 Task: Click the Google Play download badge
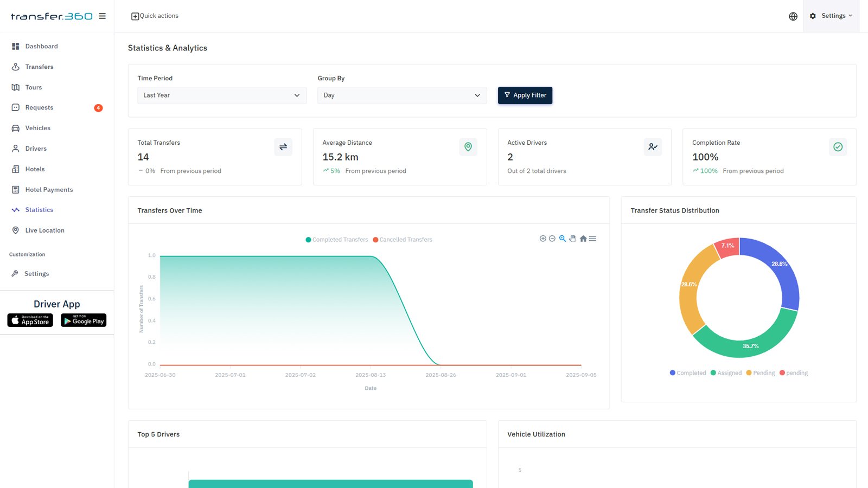[84, 320]
